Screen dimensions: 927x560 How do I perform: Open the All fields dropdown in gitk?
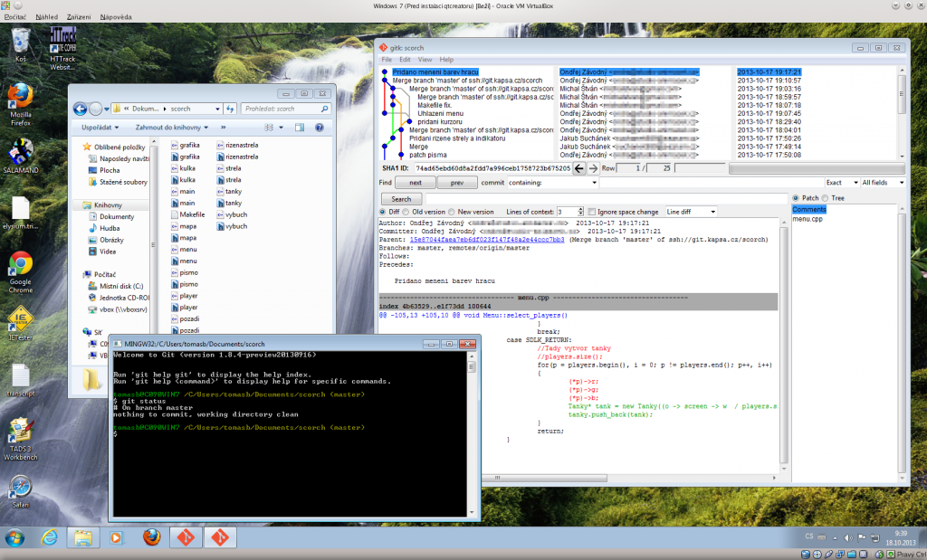click(884, 183)
